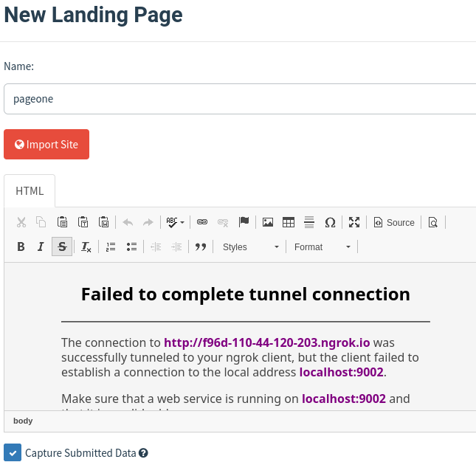476x462 pixels.
Task: Click the Copy icon in editor toolbar
Action: pyautogui.click(x=41, y=222)
